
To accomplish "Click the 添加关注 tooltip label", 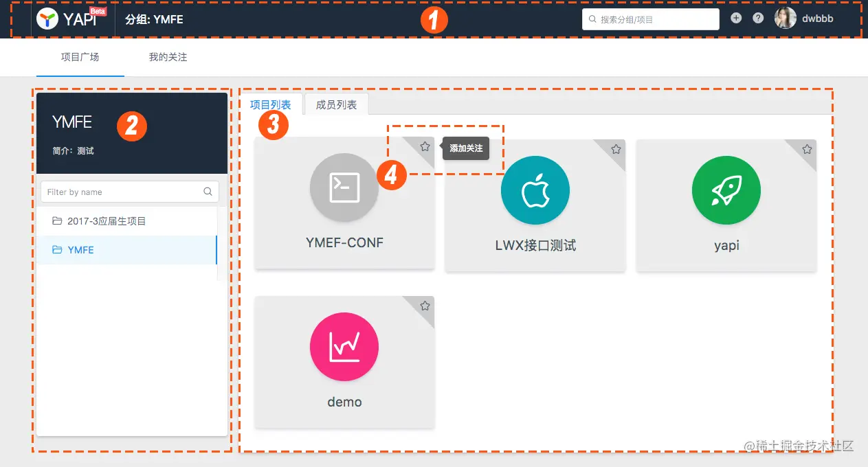I will pos(467,148).
